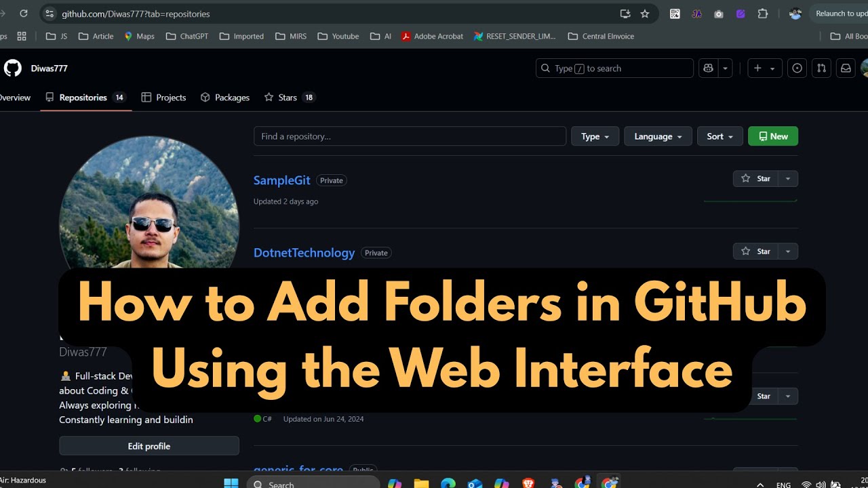Open the Sort dropdown
The width and height of the screenshot is (868, 488).
click(720, 136)
